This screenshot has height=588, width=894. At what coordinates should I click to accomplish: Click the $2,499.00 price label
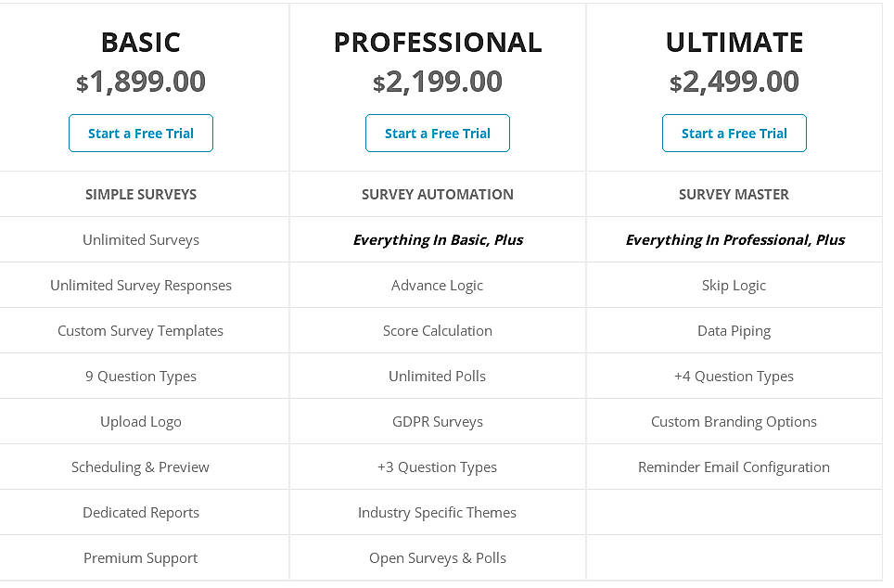point(734,82)
